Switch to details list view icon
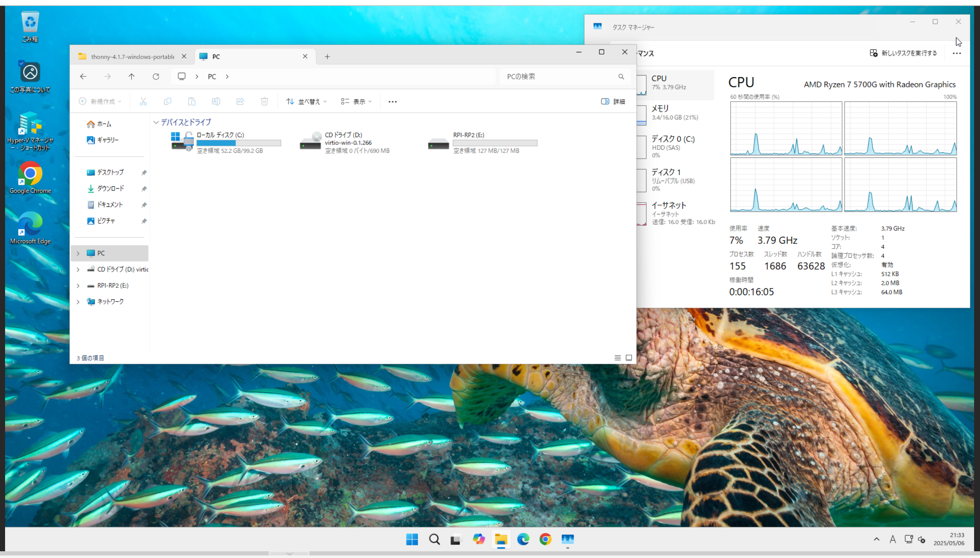The image size is (980, 558). [x=617, y=358]
